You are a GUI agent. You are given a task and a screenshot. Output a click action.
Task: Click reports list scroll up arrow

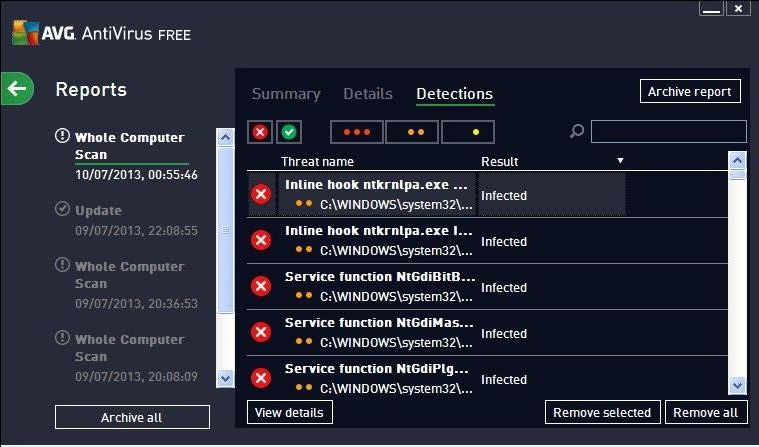[225, 138]
